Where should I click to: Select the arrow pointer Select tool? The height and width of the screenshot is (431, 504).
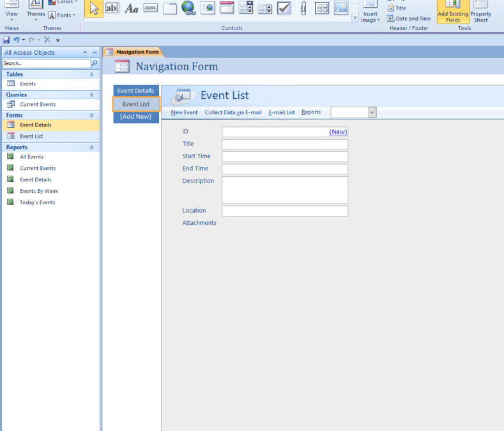pyautogui.click(x=93, y=8)
